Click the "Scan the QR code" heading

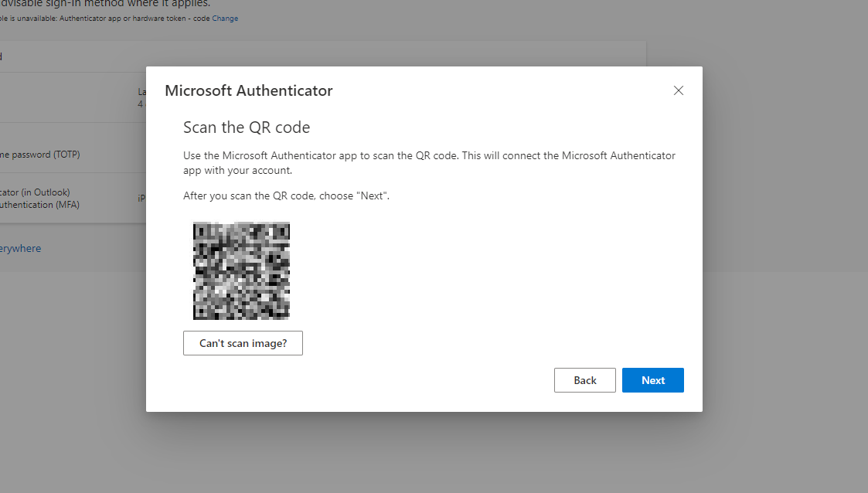coord(247,127)
